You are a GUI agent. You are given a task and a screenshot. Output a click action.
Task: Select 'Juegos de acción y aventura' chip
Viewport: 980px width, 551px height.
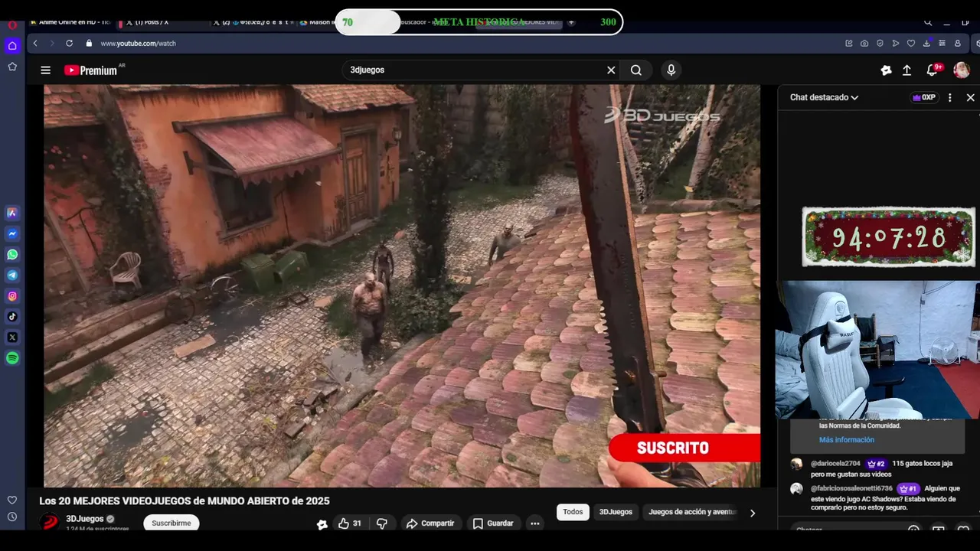[x=692, y=512]
